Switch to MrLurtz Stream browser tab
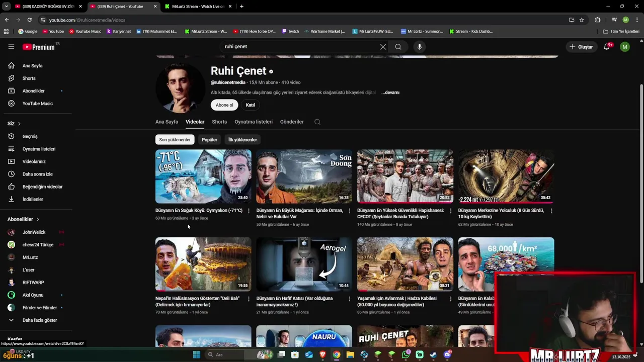This screenshot has height=362, width=644. click(198, 6)
